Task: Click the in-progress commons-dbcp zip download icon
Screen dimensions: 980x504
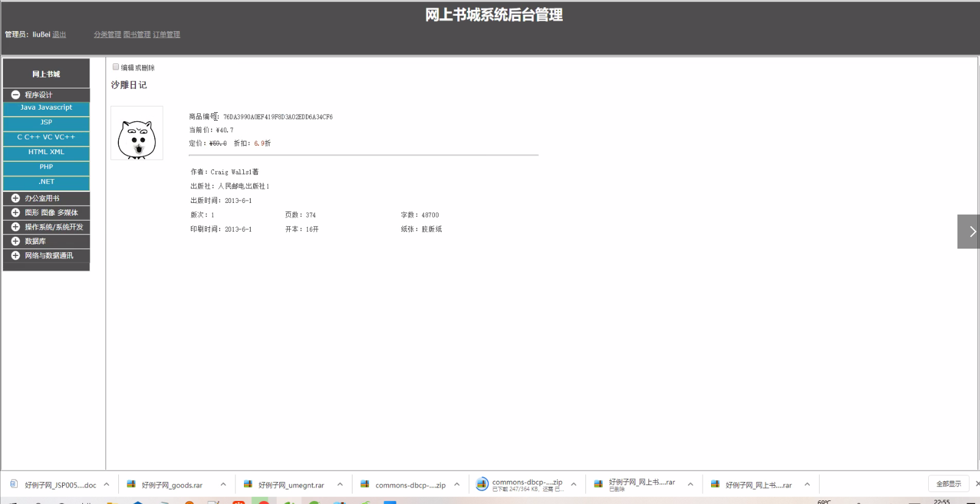Action: pyautogui.click(x=482, y=484)
